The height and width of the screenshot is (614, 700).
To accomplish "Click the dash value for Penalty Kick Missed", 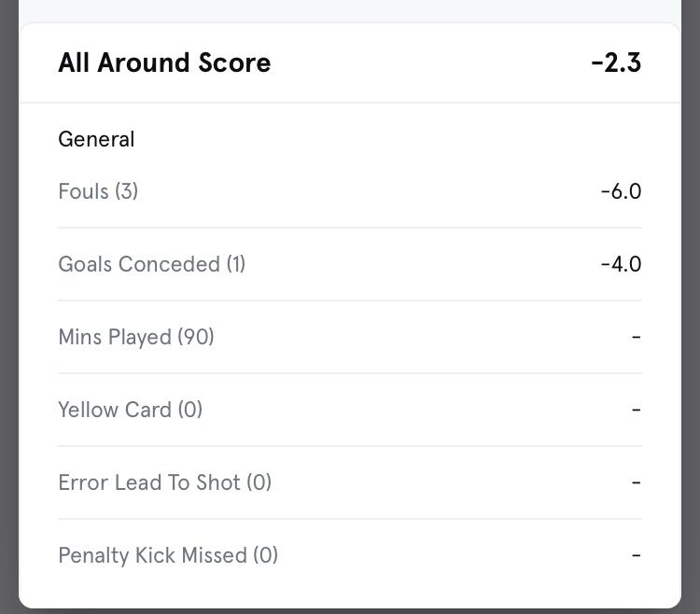I will [636, 555].
